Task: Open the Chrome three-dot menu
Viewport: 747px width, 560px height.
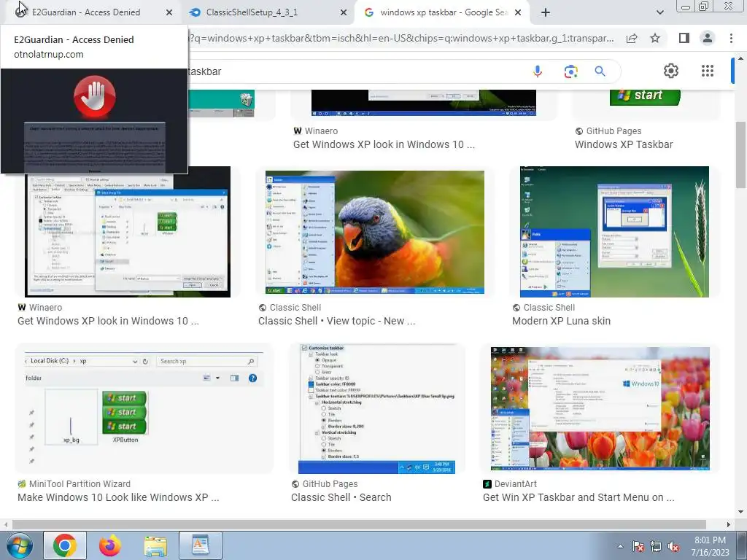Action: pyautogui.click(x=731, y=38)
